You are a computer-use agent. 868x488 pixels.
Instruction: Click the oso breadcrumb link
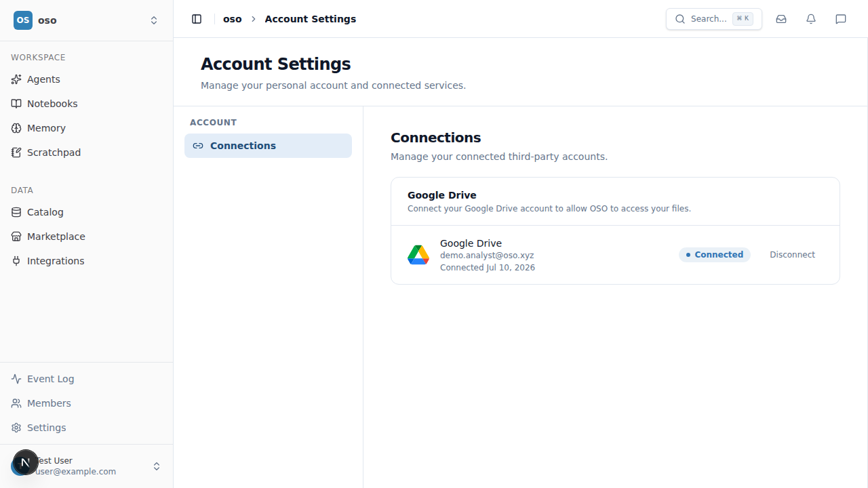coord(233,19)
